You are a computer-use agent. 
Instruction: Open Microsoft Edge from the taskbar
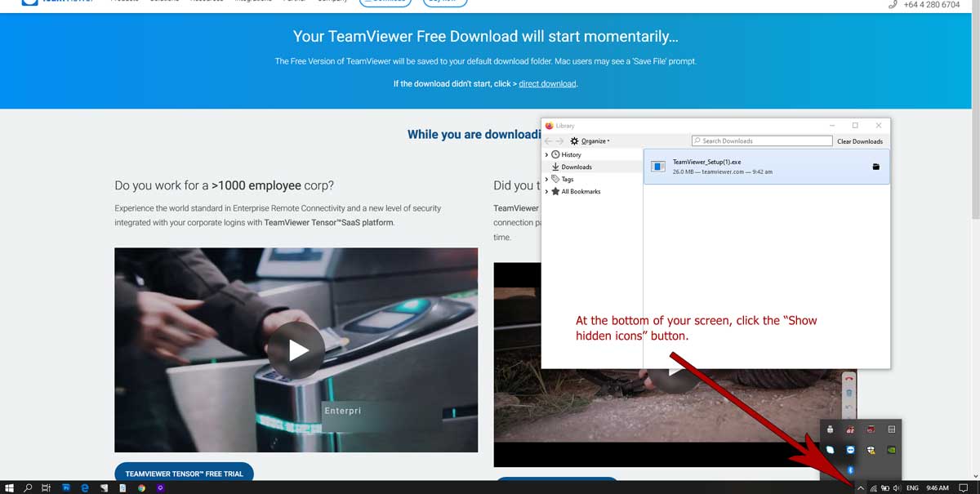(x=85, y=487)
